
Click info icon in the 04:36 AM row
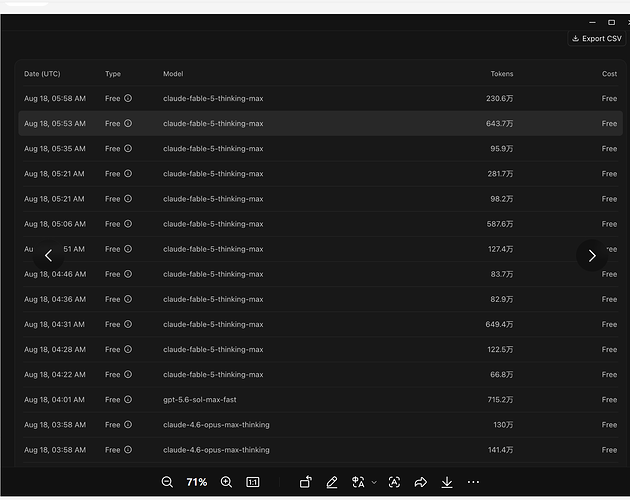point(128,299)
